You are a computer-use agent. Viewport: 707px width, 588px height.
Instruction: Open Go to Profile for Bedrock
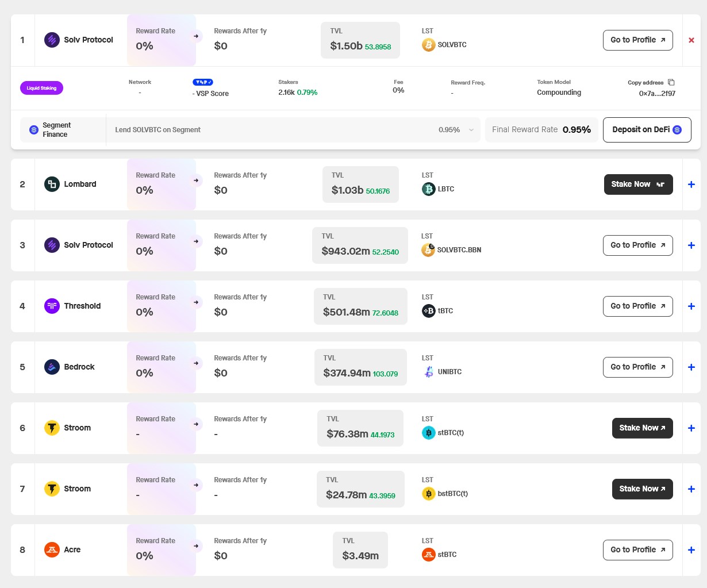[637, 367]
